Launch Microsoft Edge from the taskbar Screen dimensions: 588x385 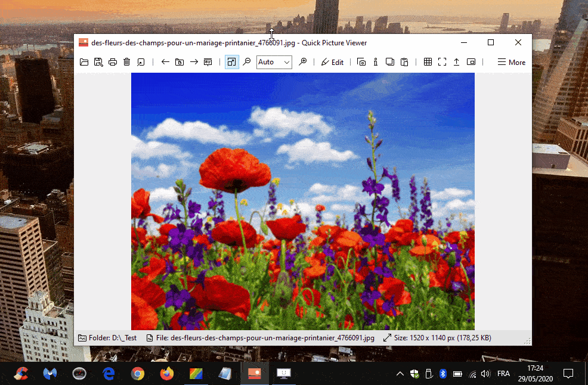[x=109, y=374]
